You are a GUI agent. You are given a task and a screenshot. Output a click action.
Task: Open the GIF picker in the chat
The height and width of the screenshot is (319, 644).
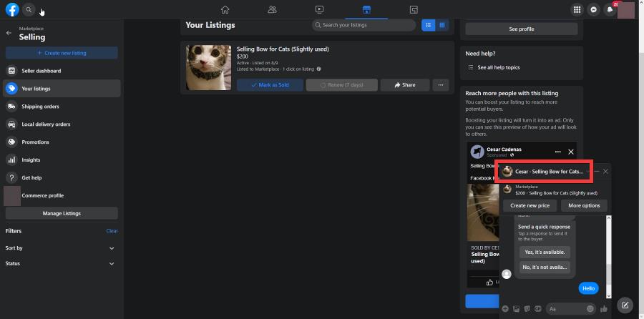point(538,309)
